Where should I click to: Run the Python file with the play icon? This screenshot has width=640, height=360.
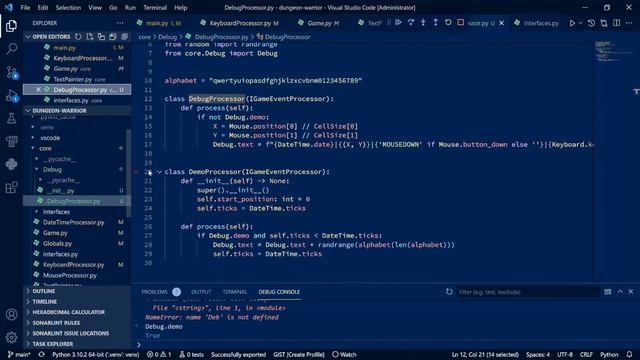572,23
